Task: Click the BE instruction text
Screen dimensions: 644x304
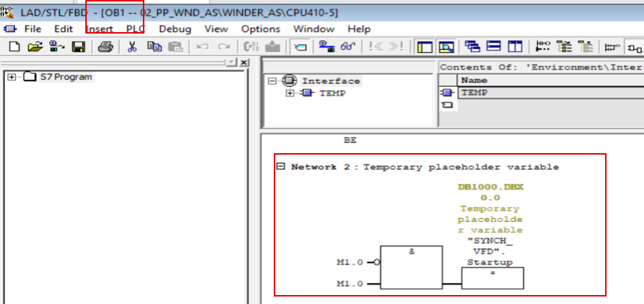Action: (350, 140)
